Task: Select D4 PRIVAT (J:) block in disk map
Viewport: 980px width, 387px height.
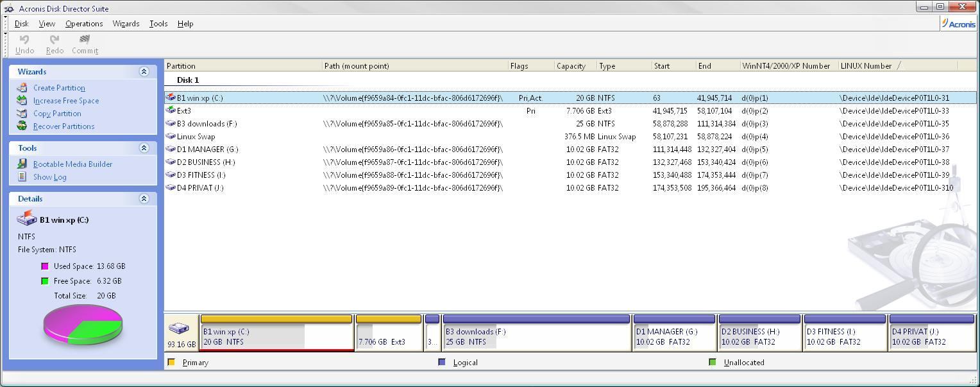Action: click(x=932, y=332)
